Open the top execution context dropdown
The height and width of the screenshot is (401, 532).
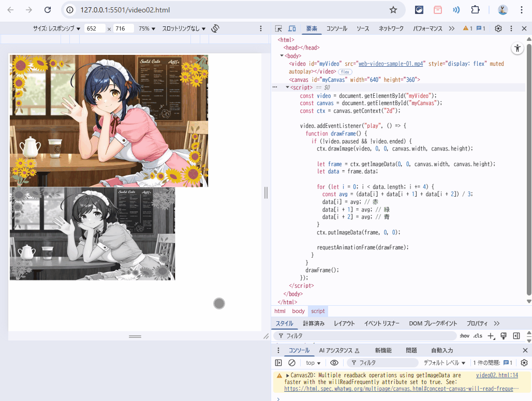[313, 363]
